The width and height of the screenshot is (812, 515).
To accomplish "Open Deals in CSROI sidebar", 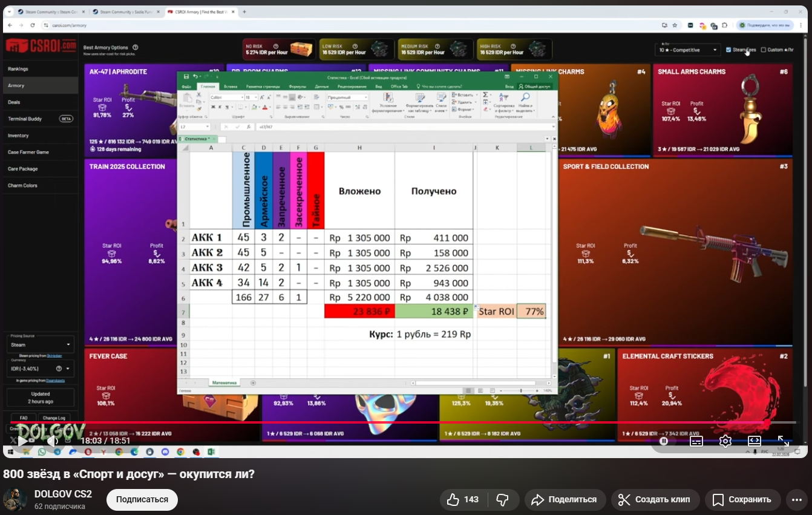I will pyautogui.click(x=40, y=102).
